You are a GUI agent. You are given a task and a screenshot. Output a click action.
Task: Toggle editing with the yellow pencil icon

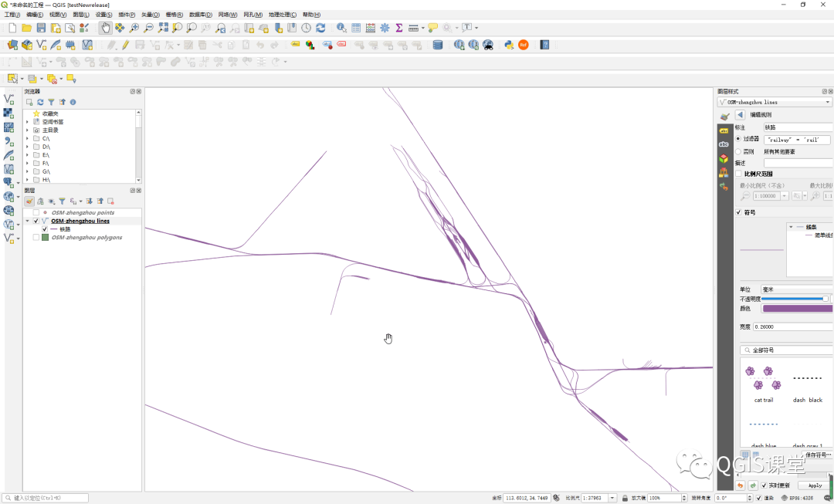click(125, 46)
